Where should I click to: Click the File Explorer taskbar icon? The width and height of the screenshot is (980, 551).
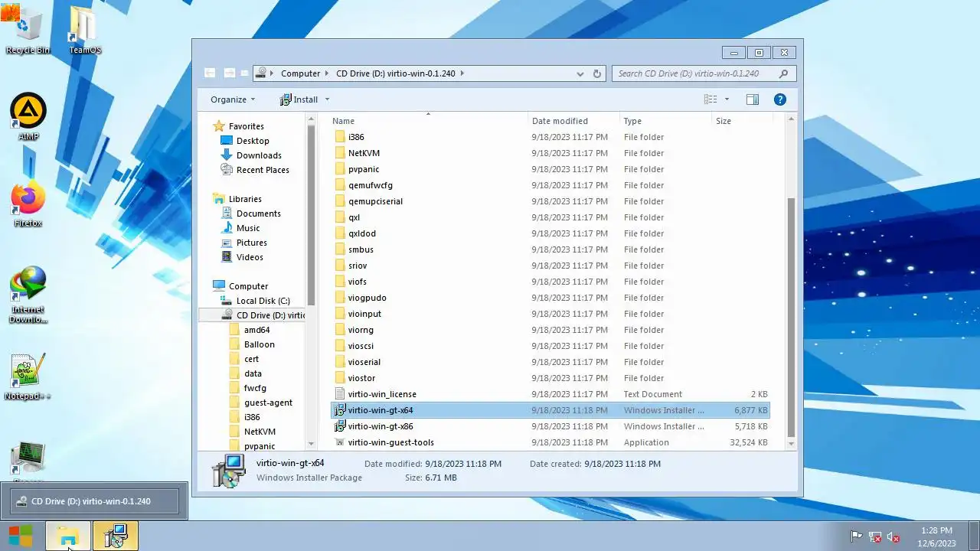coord(68,536)
